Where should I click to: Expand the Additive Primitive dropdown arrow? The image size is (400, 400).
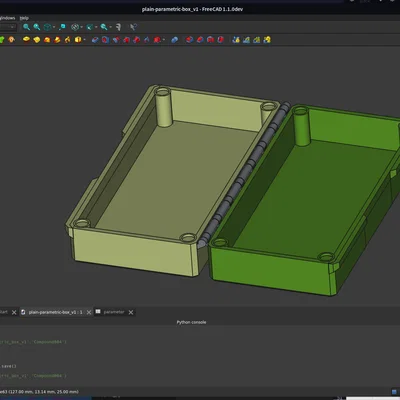(84, 40)
